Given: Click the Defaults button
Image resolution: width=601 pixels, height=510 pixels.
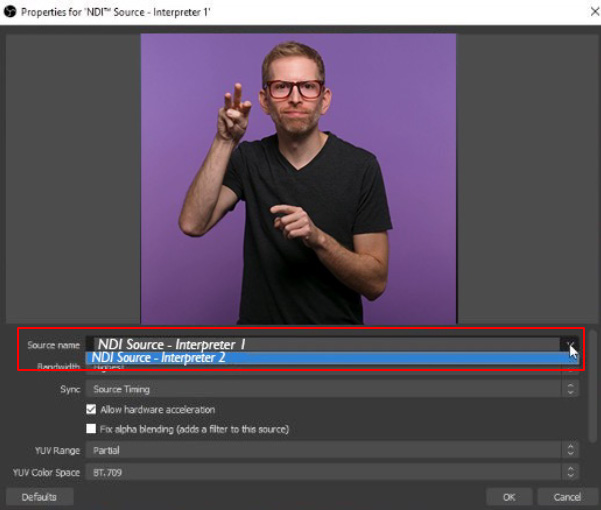Looking at the screenshot, I should (x=39, y=497).
